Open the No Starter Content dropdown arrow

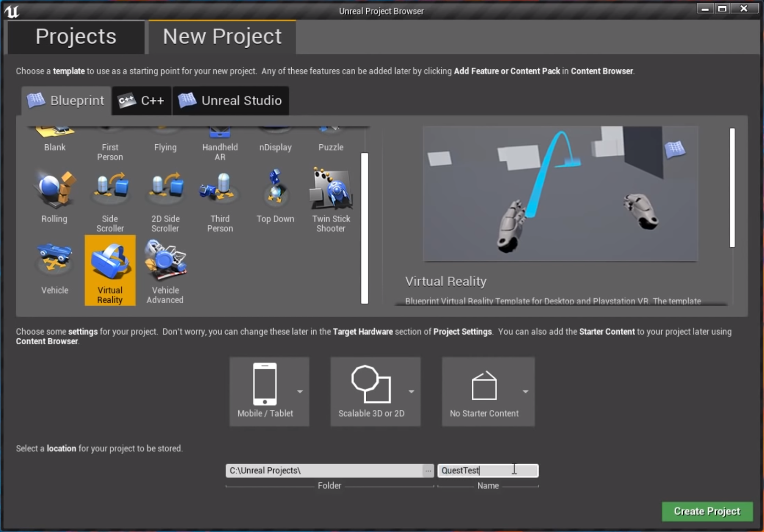point(525,392)
